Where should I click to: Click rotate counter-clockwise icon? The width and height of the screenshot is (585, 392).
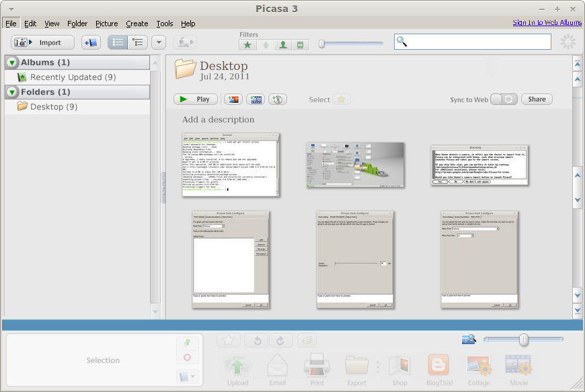258,340
